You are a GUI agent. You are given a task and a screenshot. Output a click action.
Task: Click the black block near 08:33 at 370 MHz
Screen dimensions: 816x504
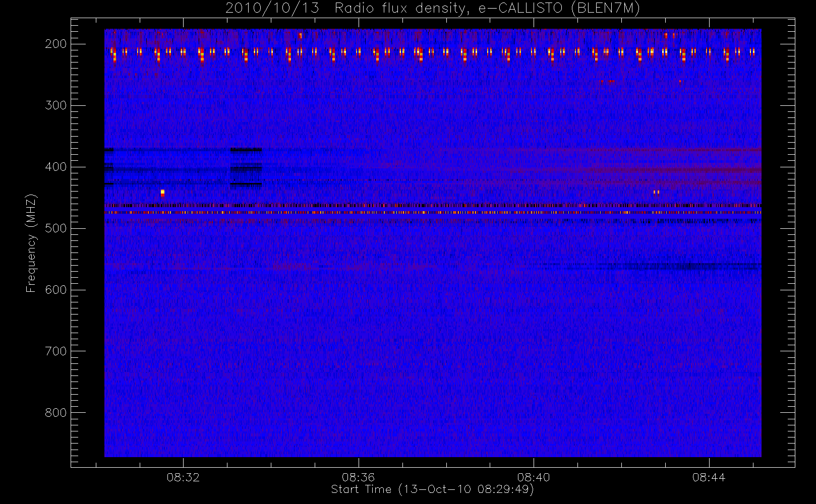click(x=246, y=150)
